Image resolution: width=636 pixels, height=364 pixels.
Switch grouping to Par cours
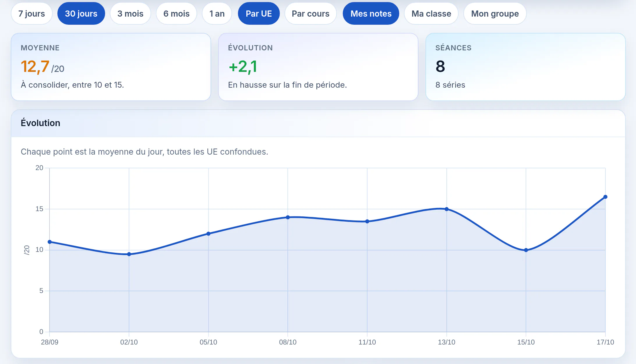click(310, 14)
